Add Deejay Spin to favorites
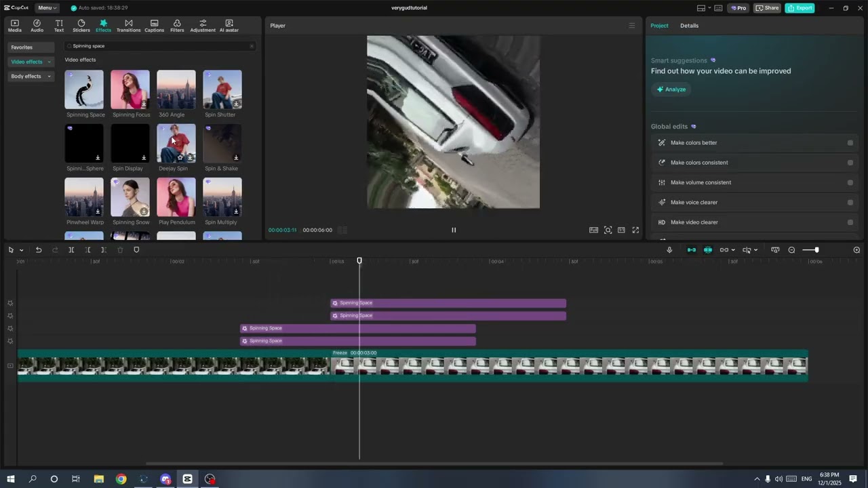This screenshot has width=868, height=488. (180, 157)
